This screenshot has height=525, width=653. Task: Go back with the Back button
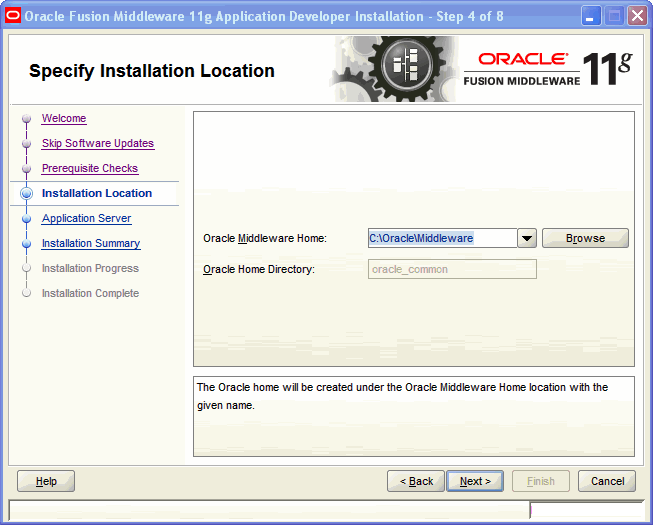(416, 481)
